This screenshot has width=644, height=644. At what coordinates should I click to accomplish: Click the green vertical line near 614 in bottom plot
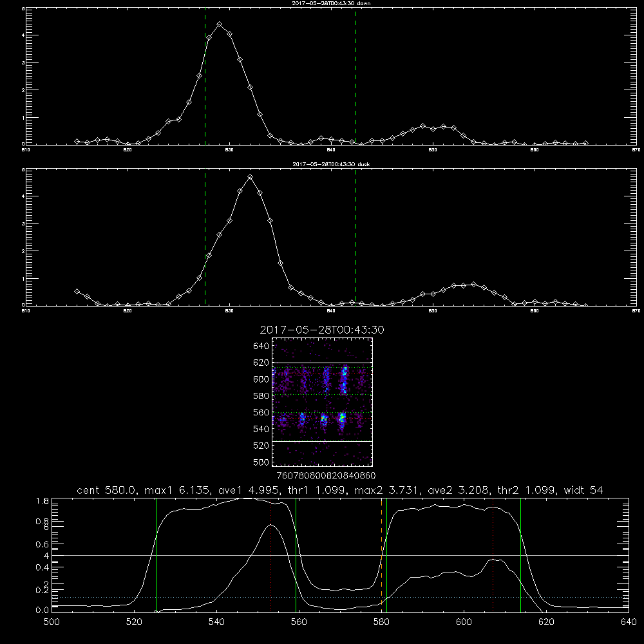[520, 554]
